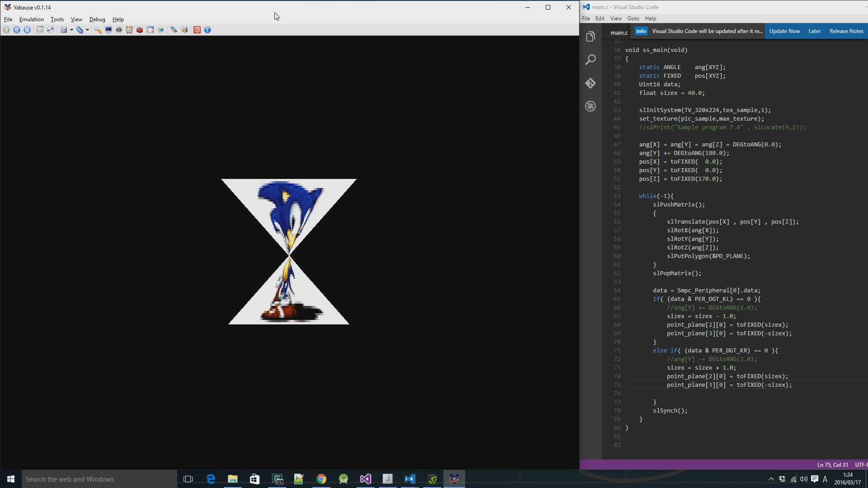Open the backup RAM manager icon
Viewport: 868px width, 488px height.
coord(184,30)
